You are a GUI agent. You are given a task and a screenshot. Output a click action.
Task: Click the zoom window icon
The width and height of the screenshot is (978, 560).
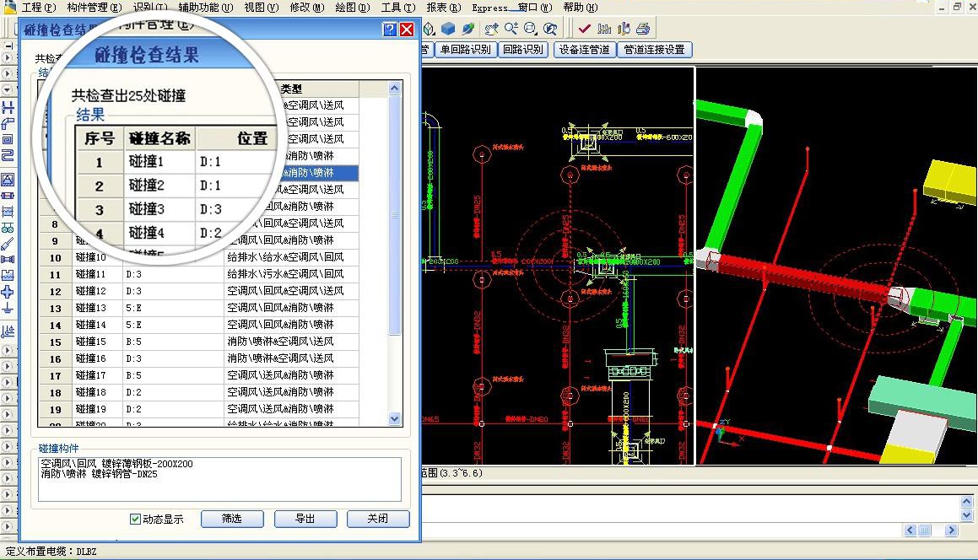tap(530, 29)
